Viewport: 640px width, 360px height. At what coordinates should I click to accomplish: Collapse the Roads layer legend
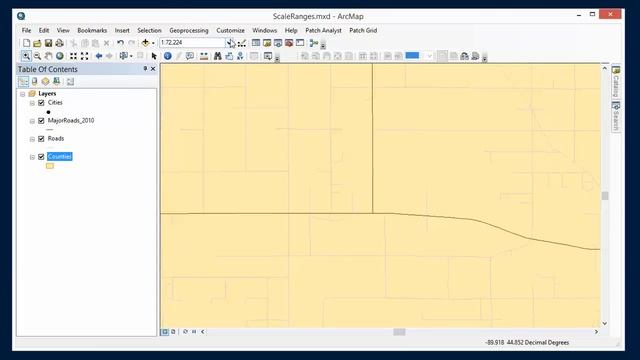[x=32, y=139]
